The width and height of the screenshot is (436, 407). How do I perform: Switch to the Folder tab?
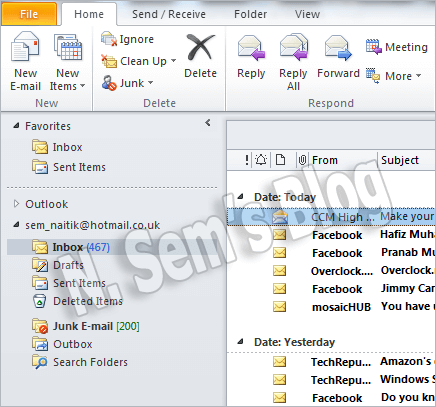point(250,14)
